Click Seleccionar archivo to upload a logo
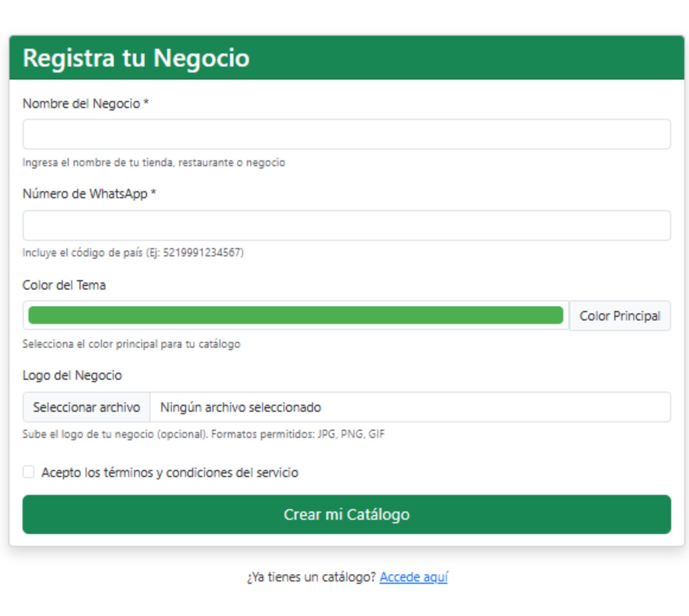The image size is (689, 616). point(86,407)
